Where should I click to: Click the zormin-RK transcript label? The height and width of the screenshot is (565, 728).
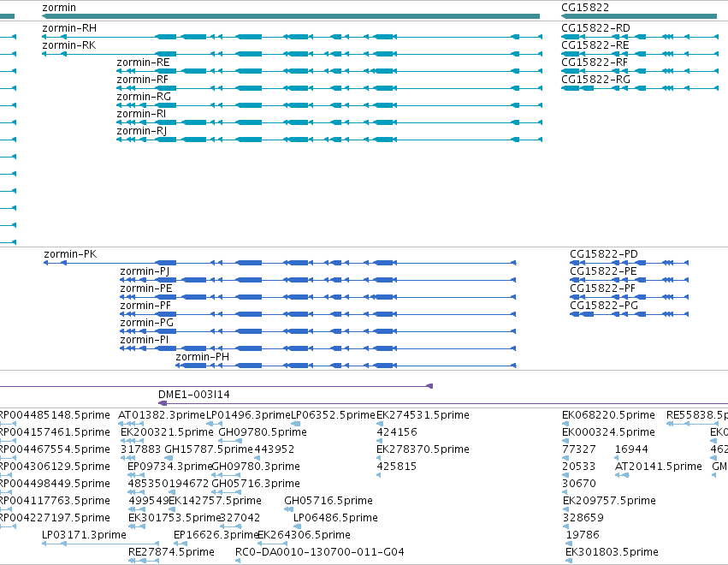(x=69, y=45)
